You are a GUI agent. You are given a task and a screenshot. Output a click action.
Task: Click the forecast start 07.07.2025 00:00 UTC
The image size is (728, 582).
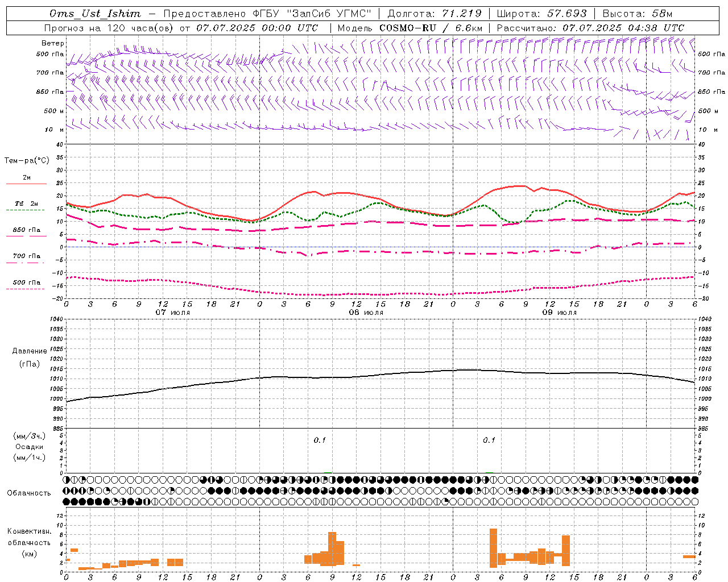click(x=257, y=28)
